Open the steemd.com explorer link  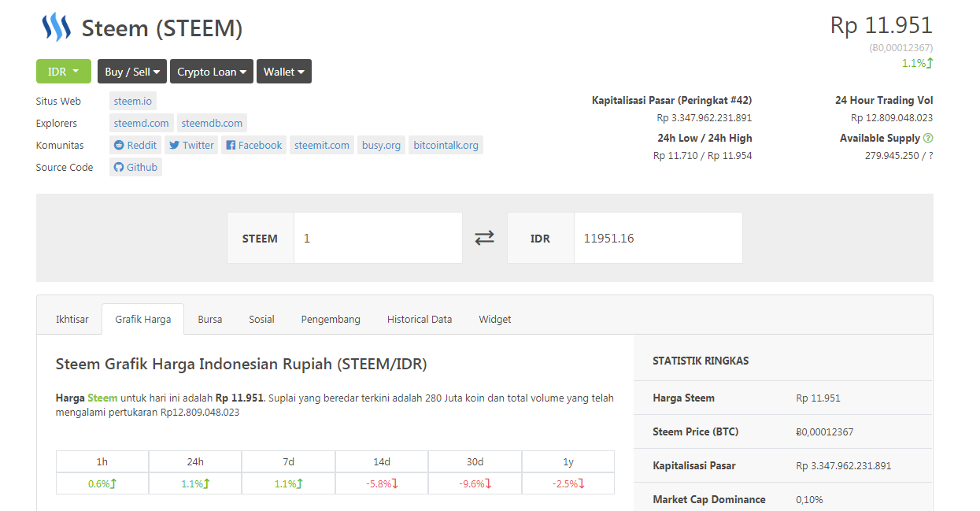142,123
